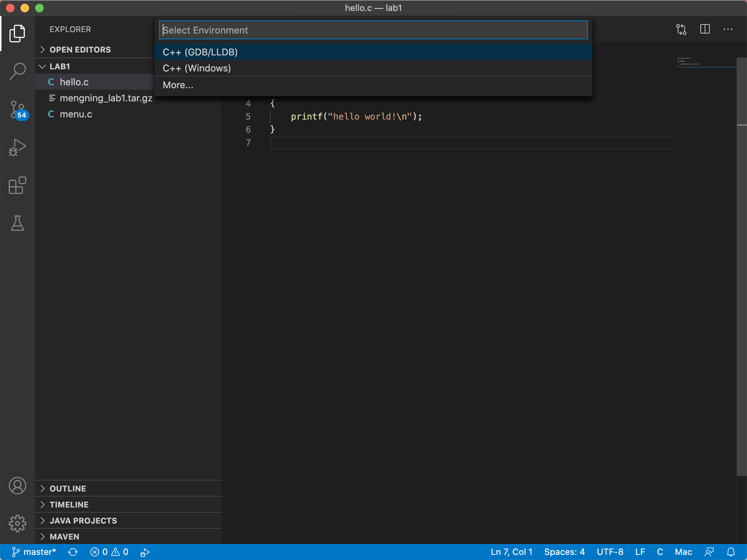
Task: Click the feedback icon in status bar
Action: pyautogui.click(x=709, y=552)
